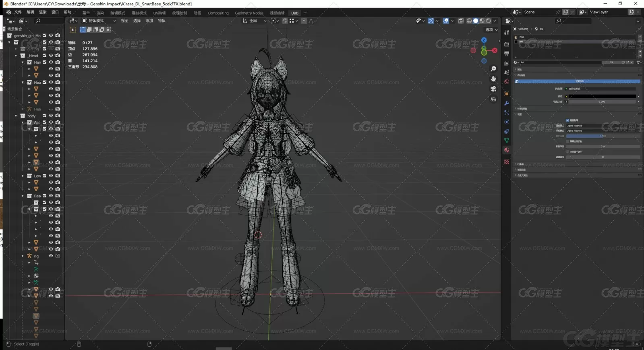This screenshot has height=350, width=644.
Task: Open the Scene properties tab
Action: (507, 72)
